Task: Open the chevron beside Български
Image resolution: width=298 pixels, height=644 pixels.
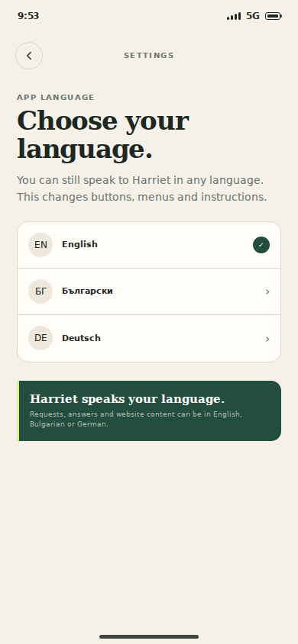Action: pyautogui.click(x=267, y=291)
